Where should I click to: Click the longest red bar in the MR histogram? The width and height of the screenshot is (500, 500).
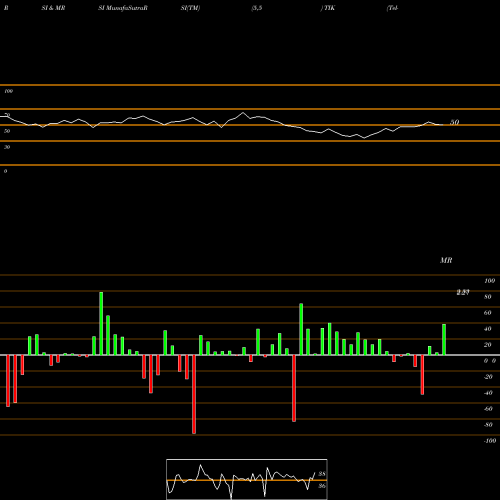coord(194,394)
